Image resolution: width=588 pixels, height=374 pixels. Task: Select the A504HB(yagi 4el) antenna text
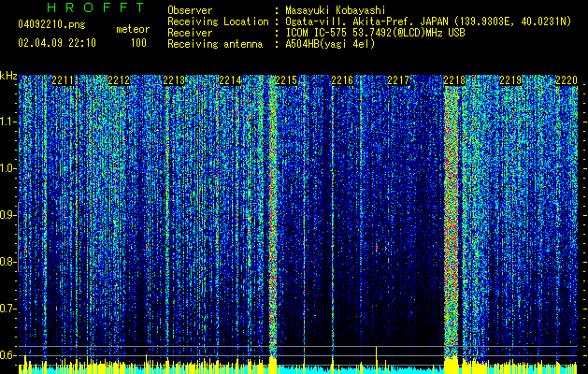pyautogui.click(x=330, y=44)
